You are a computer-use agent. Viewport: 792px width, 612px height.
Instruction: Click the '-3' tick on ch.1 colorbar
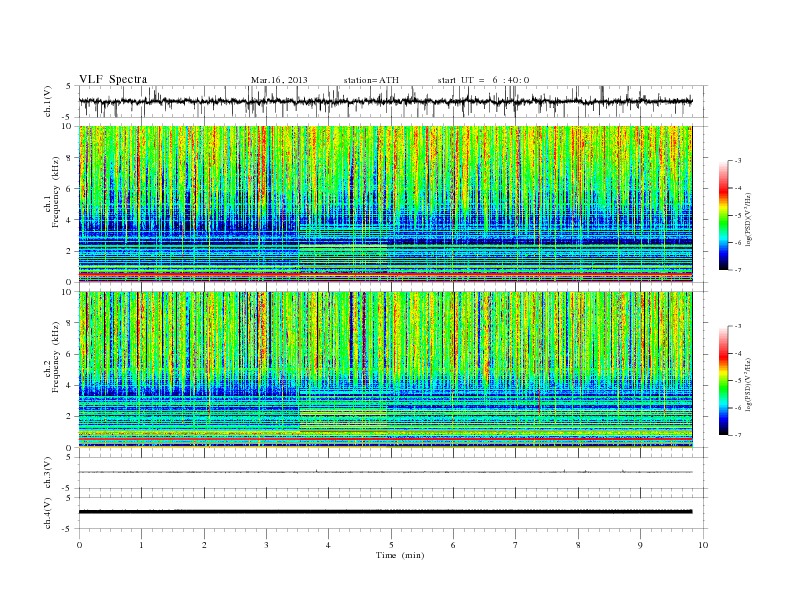[x=738, y=161]
